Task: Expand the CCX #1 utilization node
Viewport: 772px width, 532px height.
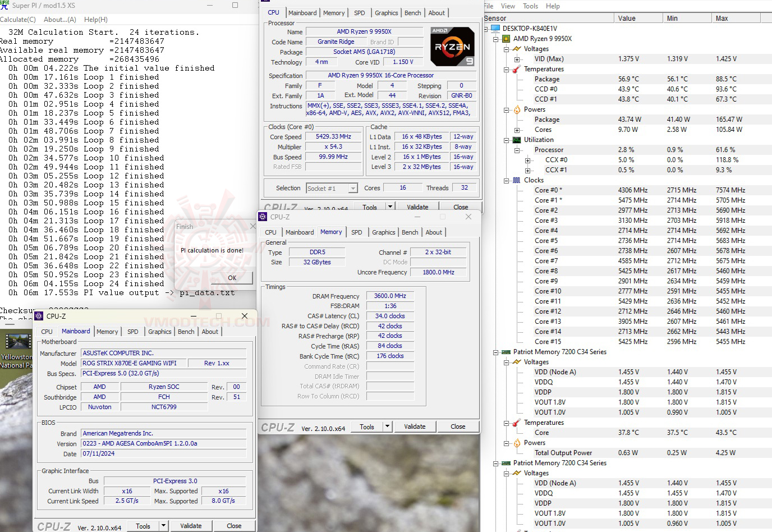Action: pos(527,170)
